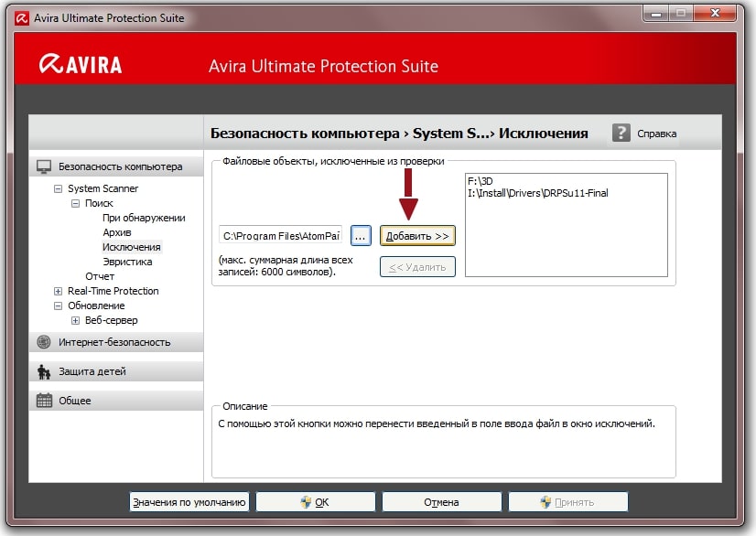Select Обновление in the tree
The image size is (756, 536).
pos(96,306)
